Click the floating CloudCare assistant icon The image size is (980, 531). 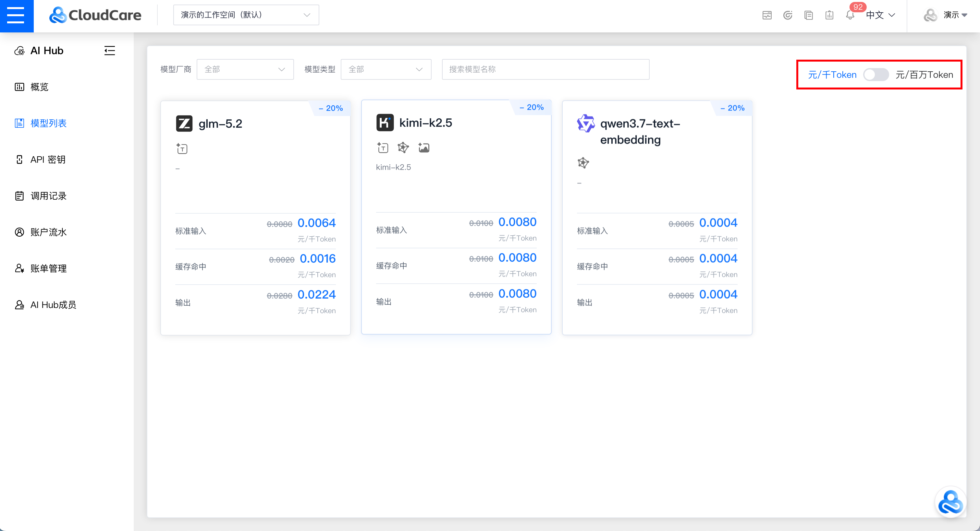click(950, 502)
